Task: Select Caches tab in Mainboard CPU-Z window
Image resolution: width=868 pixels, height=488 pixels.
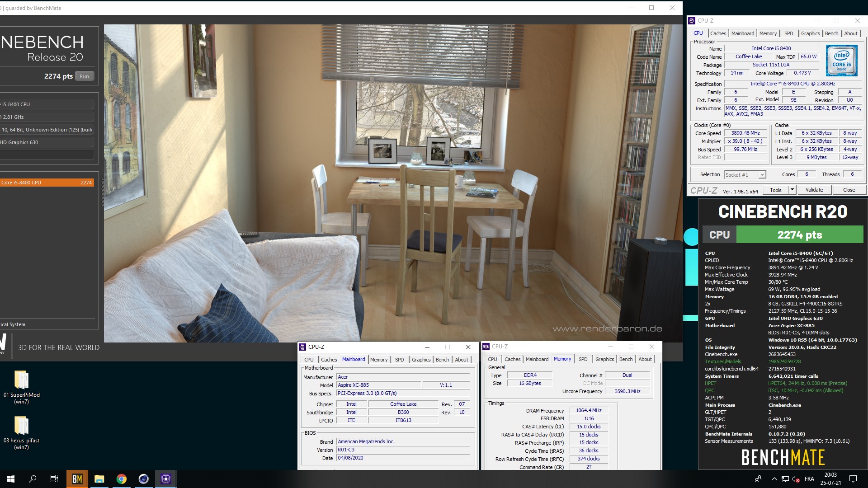Action: pos(329,360)
